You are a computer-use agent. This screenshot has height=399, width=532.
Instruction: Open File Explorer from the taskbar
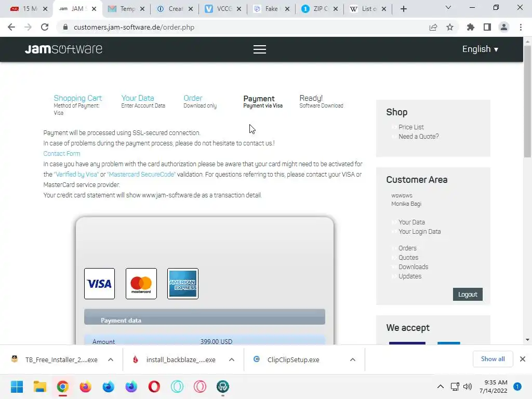pos(39,387)
